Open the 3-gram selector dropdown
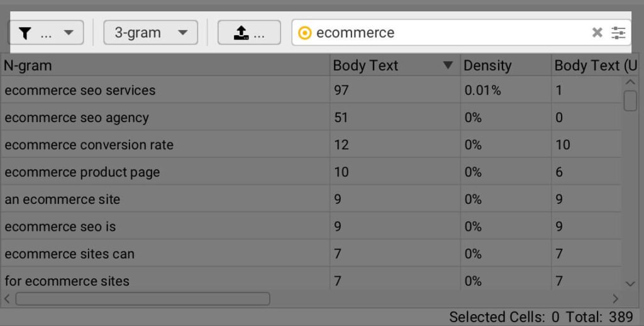The image size is (644, 326). [150, 33]
